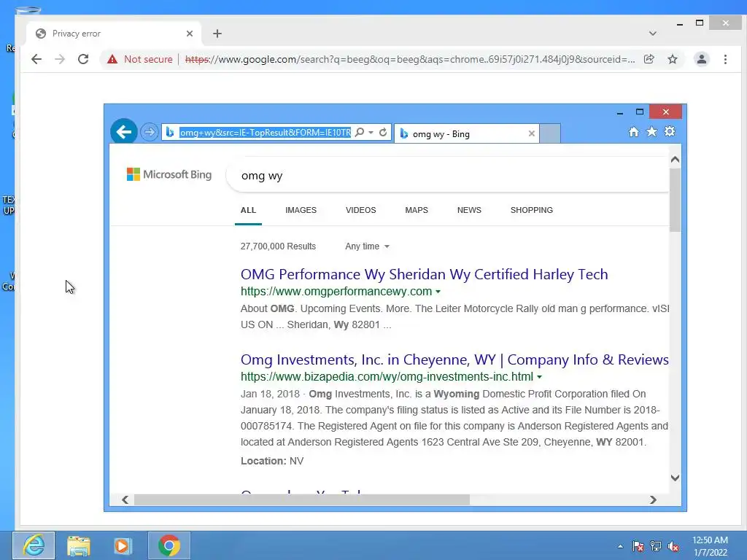Expand bizapedia.com URL dropdown arrow
747x560 pixels.
click(539, 377)
